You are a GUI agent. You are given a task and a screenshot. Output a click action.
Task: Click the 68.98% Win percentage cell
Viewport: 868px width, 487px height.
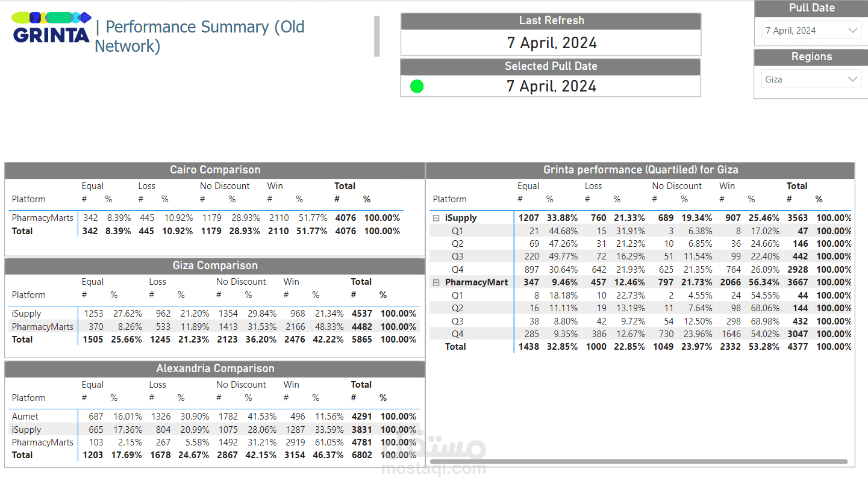coord(764,321)
